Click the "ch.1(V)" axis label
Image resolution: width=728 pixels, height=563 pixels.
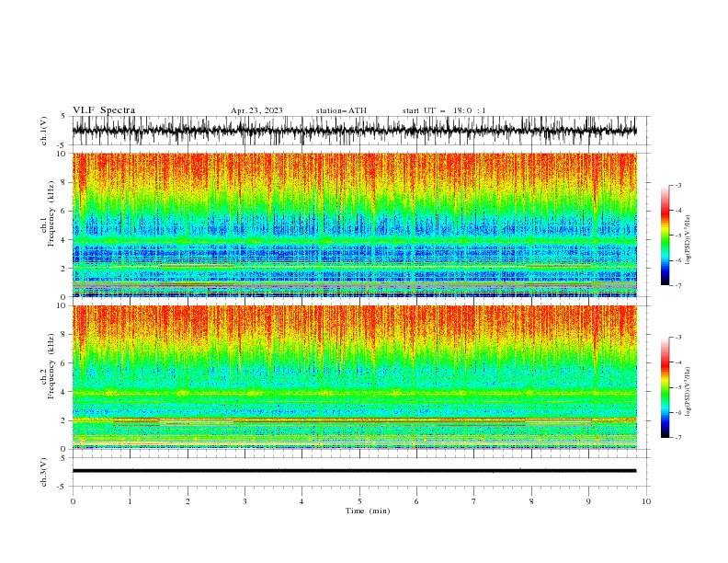(44, 131)
